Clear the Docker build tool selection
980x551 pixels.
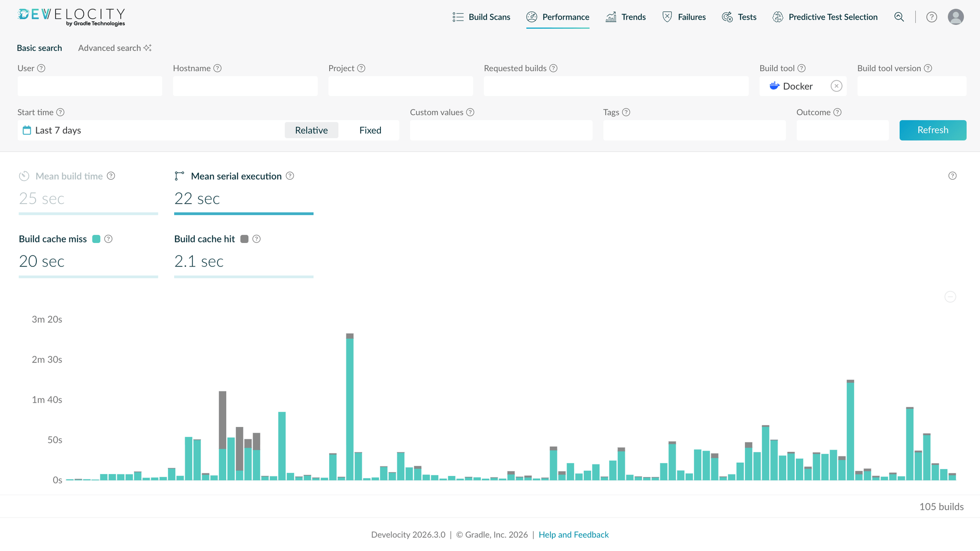coord(836,86)
